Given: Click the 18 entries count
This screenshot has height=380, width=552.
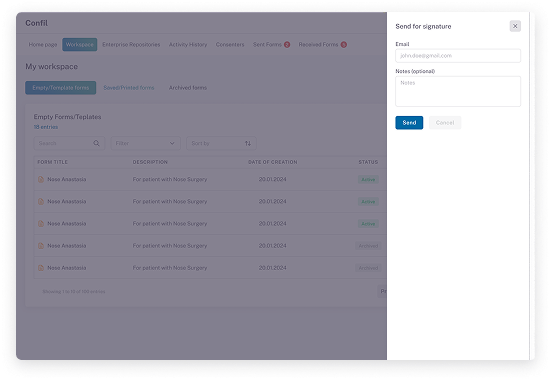Looking at the screenshot, I should pyautogui.click(x=46, y=127).
